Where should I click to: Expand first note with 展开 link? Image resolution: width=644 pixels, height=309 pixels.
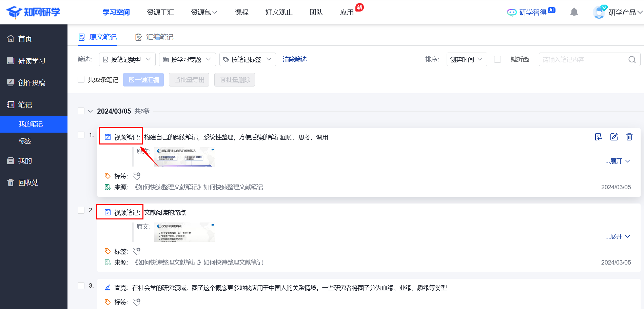coord(617,161)
